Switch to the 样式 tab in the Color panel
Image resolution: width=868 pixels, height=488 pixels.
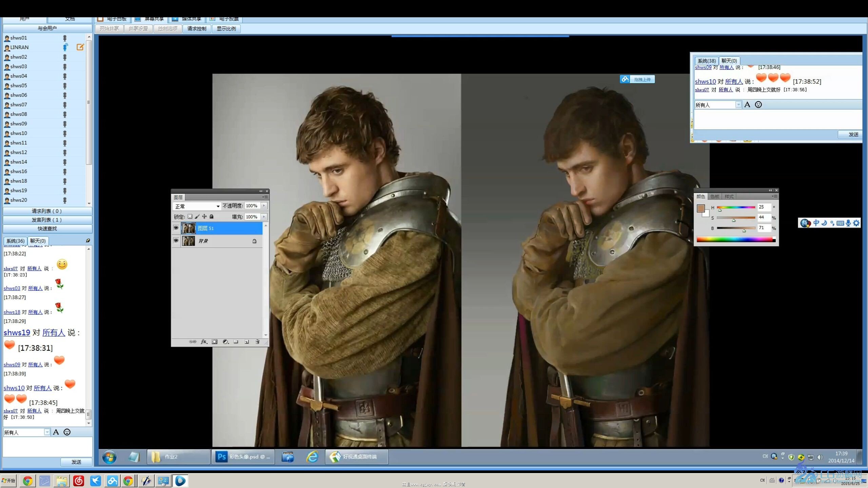coord(729,197)
